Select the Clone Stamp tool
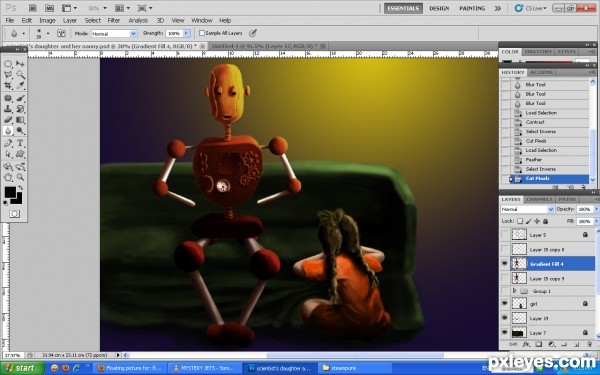The width and height of the screenshot is (600, 375). [x=8, y=109]
